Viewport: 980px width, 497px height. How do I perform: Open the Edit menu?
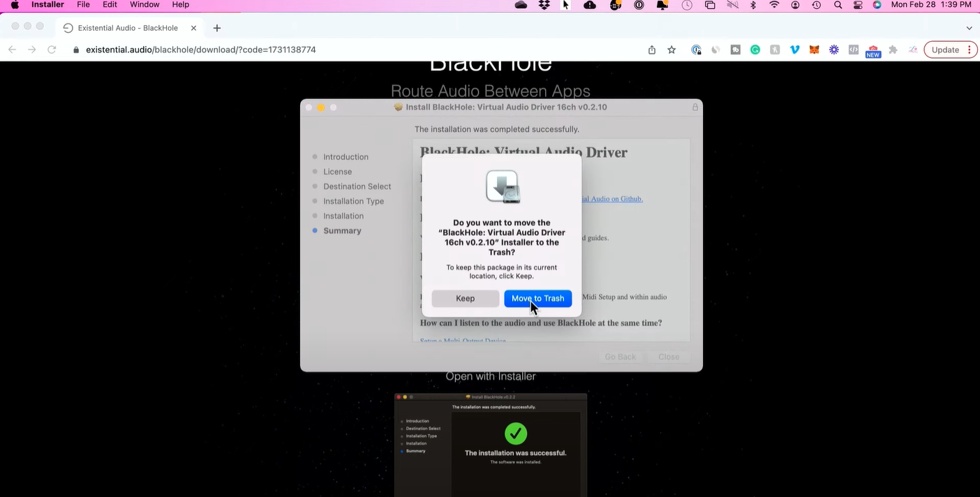(x=110, y=5)
